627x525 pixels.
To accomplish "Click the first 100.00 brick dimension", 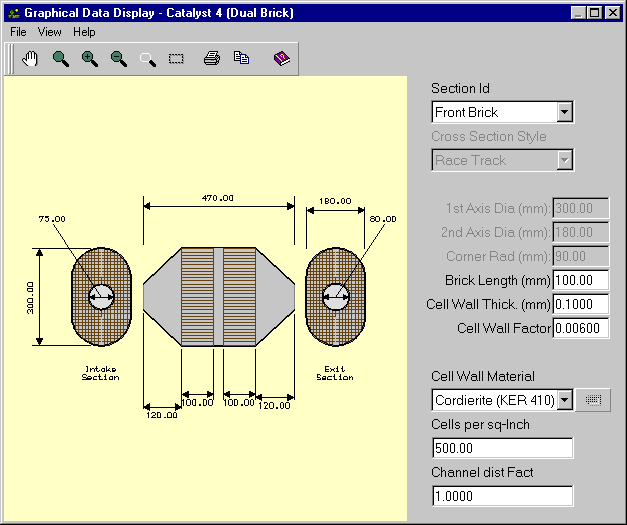I will (197, 402).
